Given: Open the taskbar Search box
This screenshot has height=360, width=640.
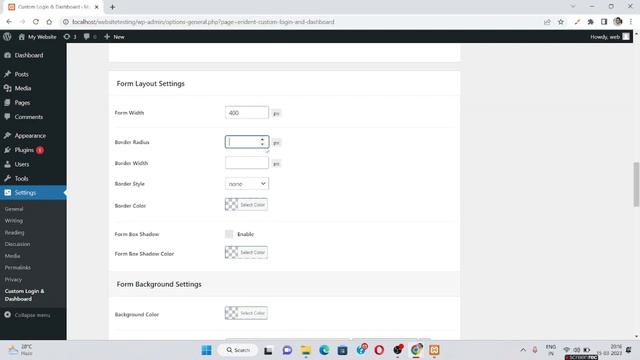Looking at the screenshot, I should tap(238, 350).
